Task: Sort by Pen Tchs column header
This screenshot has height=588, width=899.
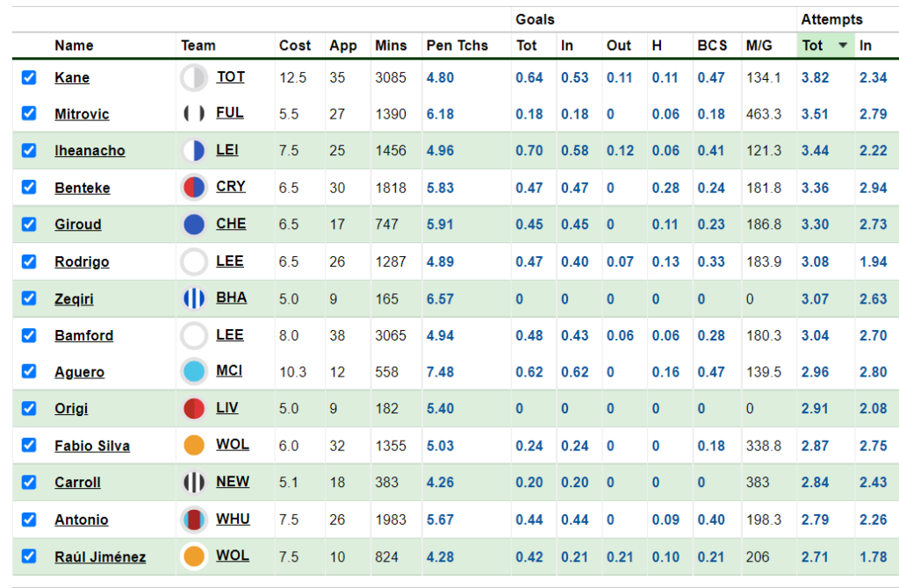Action: [457, 46]
